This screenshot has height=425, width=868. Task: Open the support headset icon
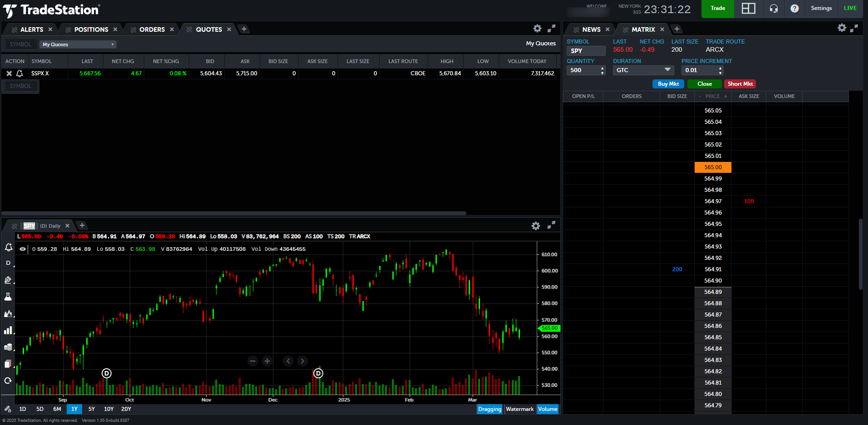coord(774,8)
